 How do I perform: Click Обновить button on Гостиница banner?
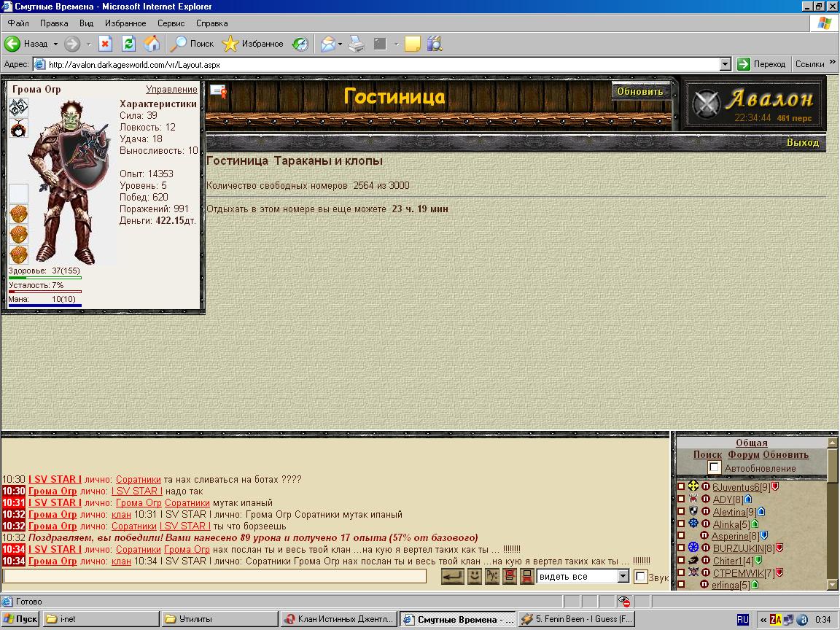pos(640,92)
